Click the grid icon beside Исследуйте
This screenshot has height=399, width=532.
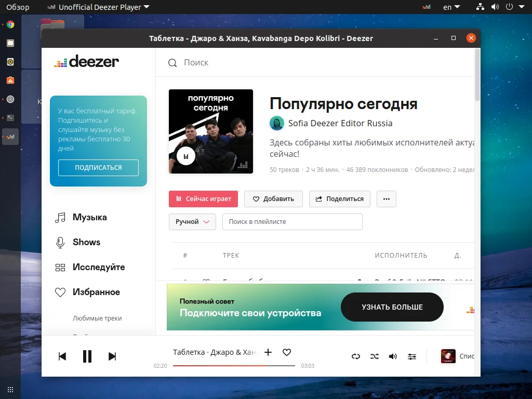pos(60,268)
